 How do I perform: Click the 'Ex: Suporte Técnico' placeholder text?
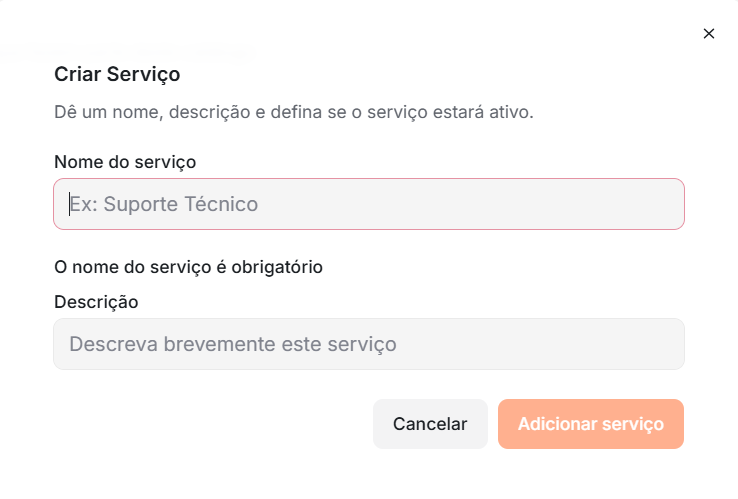(164, 204)
